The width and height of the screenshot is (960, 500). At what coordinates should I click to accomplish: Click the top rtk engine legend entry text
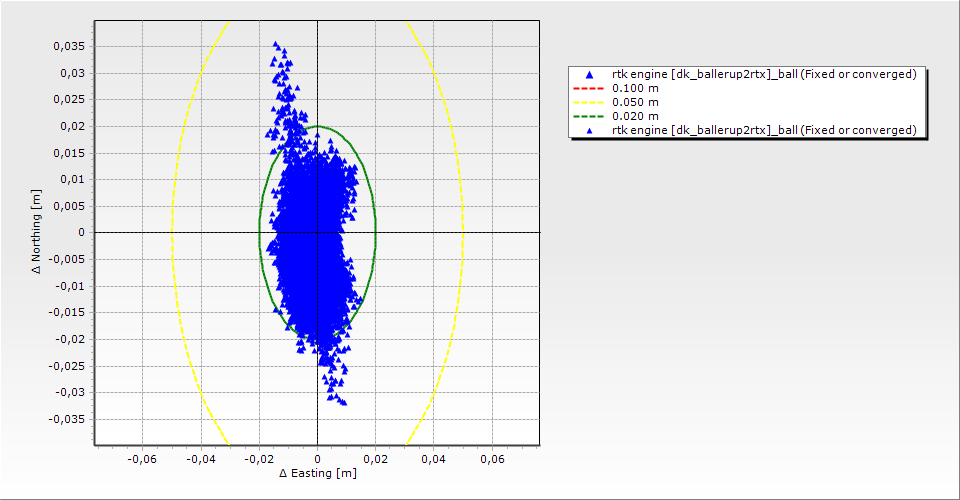(x=764, y=74)
